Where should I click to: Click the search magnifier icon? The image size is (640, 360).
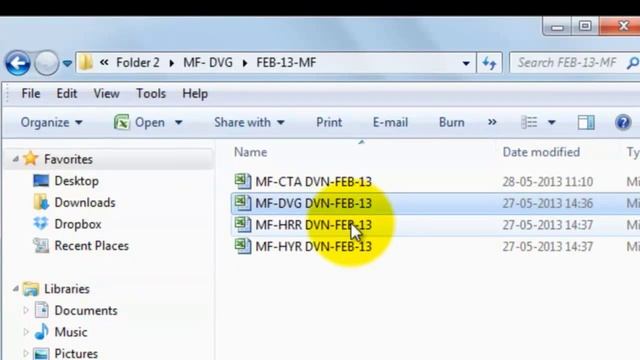pos(633,62)
